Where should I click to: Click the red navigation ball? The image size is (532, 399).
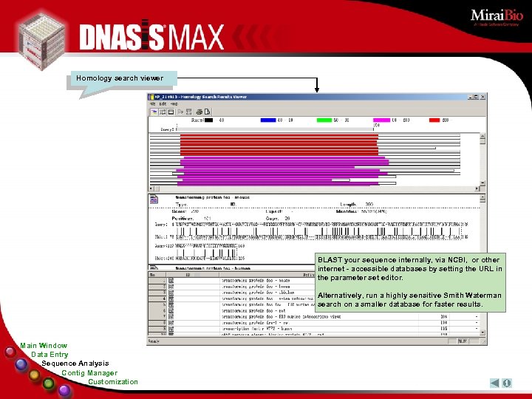tap(10, 352)
